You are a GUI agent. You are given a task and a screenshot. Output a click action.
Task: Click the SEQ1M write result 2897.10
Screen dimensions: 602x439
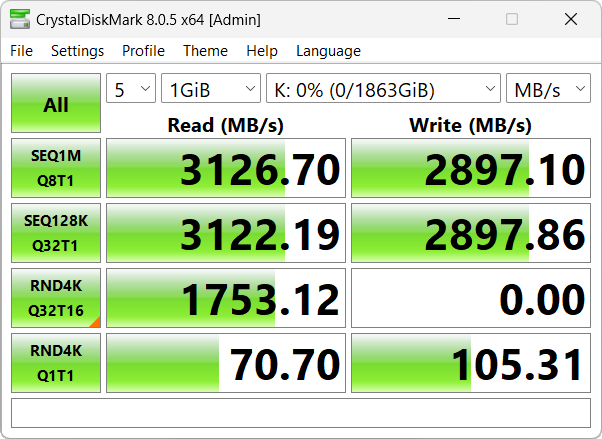click(x=471, y=168)
